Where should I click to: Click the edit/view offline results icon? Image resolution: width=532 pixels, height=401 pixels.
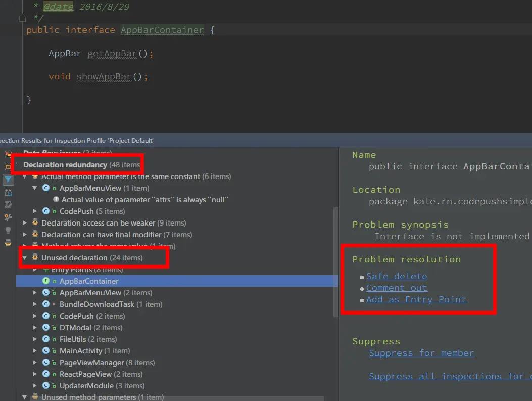[x=8, y=205]
